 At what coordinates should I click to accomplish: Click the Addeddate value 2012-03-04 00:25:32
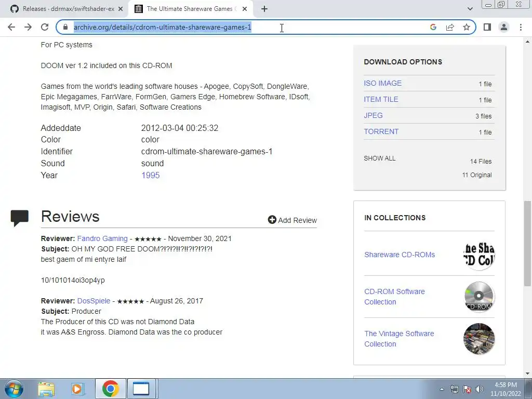pyautogui.click(x=179, y=128)
